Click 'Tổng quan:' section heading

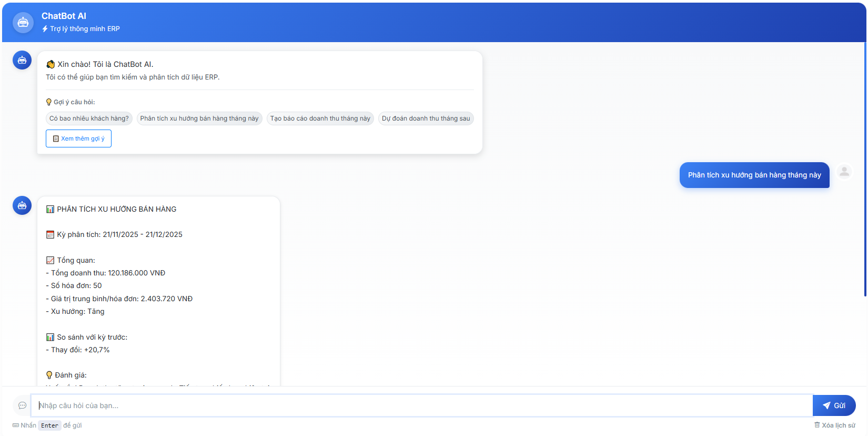point(76,260)
